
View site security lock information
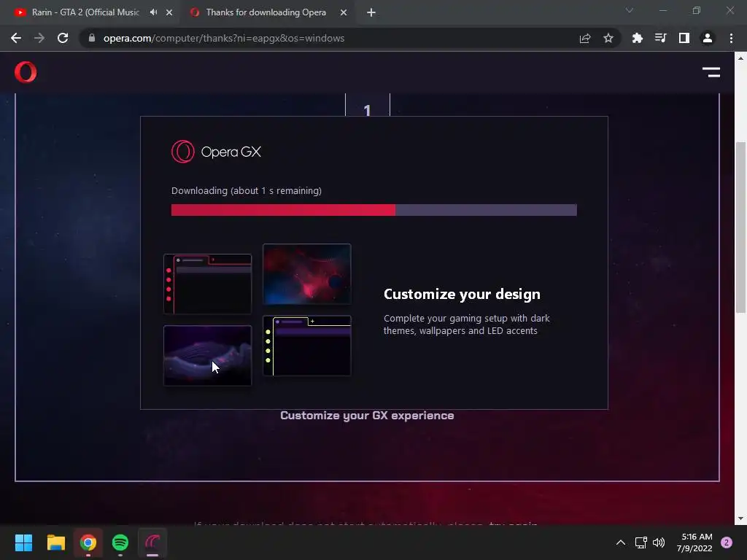click(92, 38)
